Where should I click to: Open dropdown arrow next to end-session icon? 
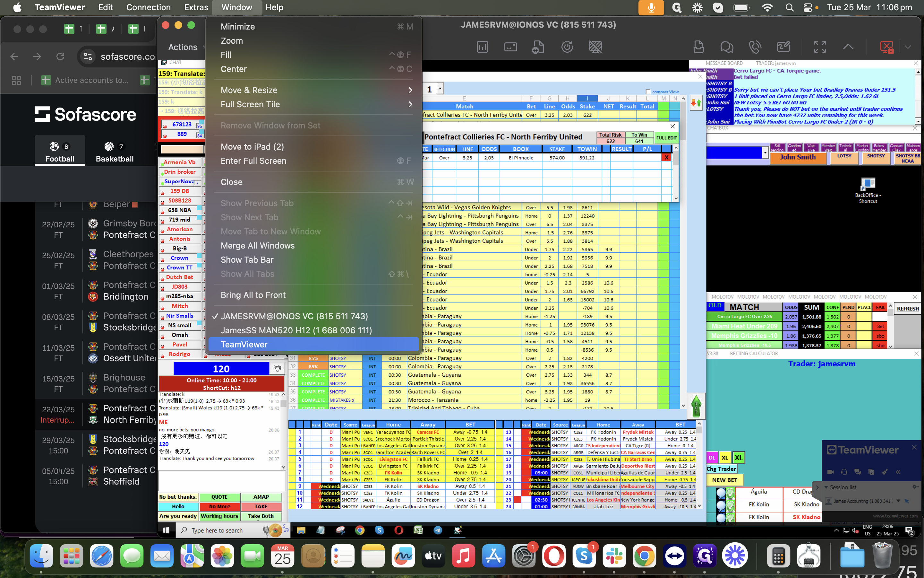[x=908, y=47]
